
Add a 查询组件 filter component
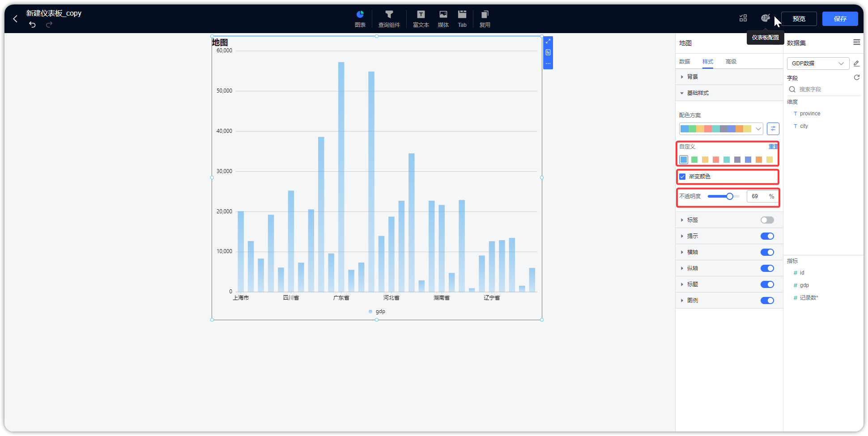[389, 19]
